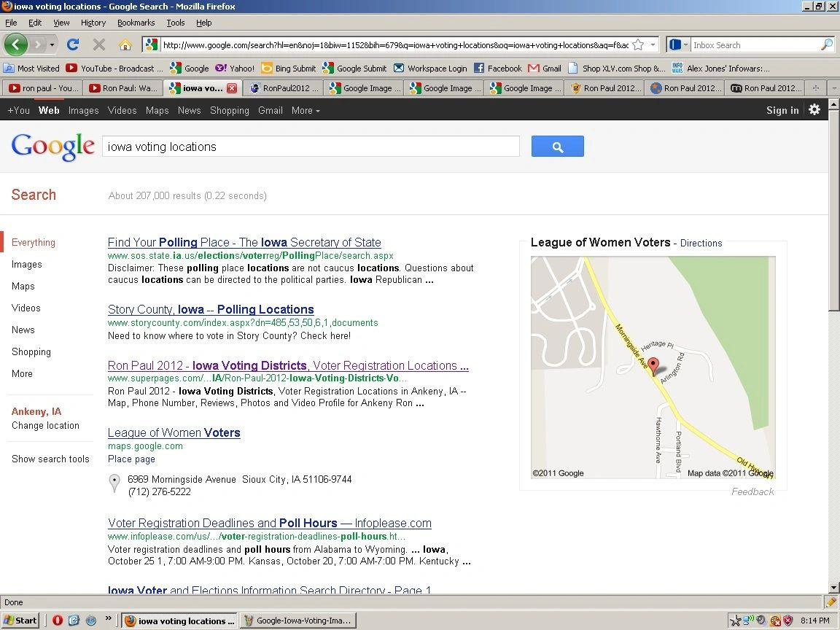The height and width of the screenshot is (630, 840).
Task: Filter results by Maps in left sidebar
Action: pyautogui.click(x=23, y=286)
